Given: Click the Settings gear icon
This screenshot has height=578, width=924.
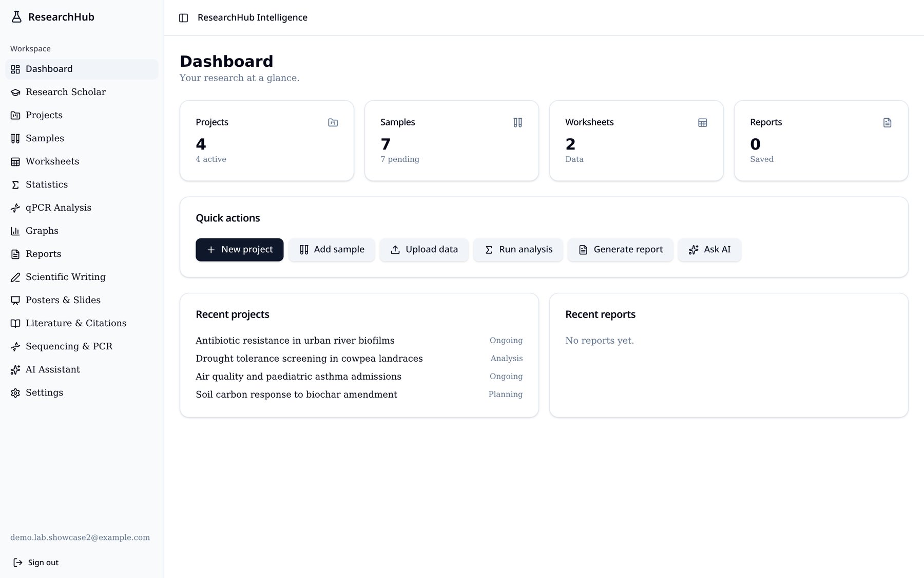Looking at the screenshot, I should pyautogui.click(x=15, y=393).
